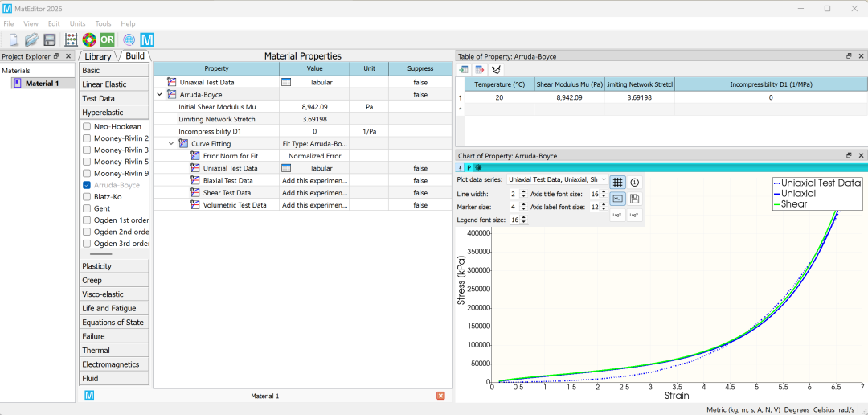
Task: Click the save chart image icon
Action: point(635,199)
